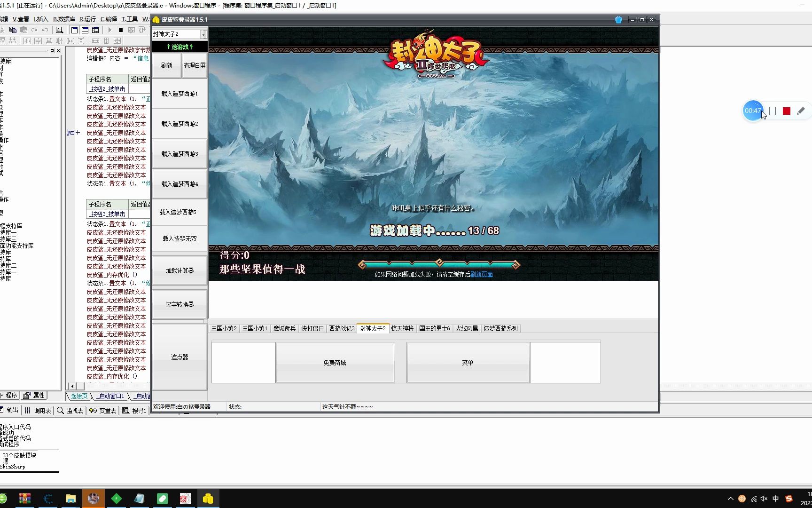Click the center-horizontally alignment icon
Image resolution: width=812 pixels, height=508 pixels.
27,41
